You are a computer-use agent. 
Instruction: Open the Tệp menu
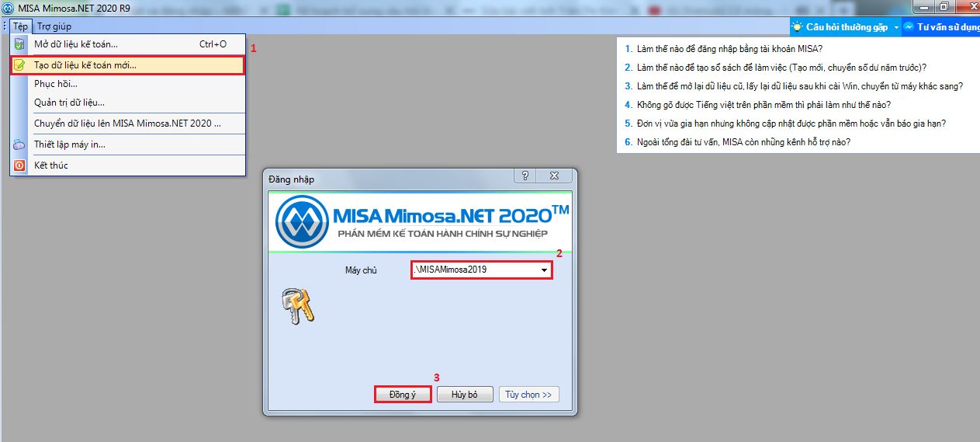click(x=20, y=26)
